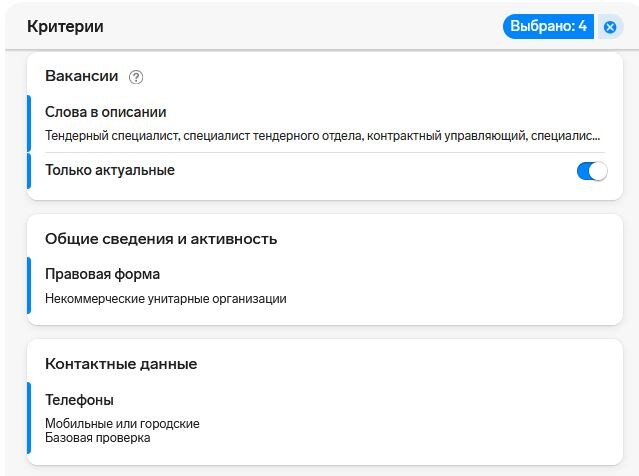This screenshot has height=476, width=639.
Task: Click the Мобильные или городские value
Action: tap(122, 423)
